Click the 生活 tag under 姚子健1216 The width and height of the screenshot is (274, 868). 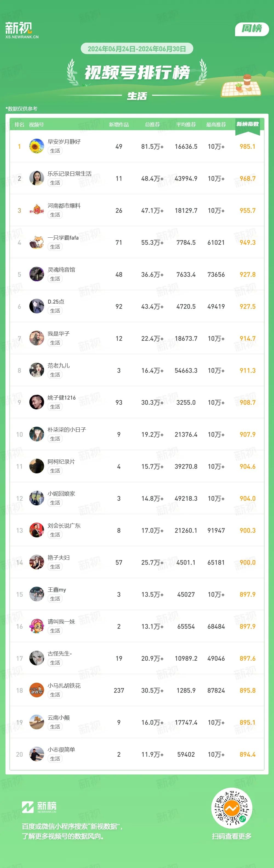click(55, 407)
